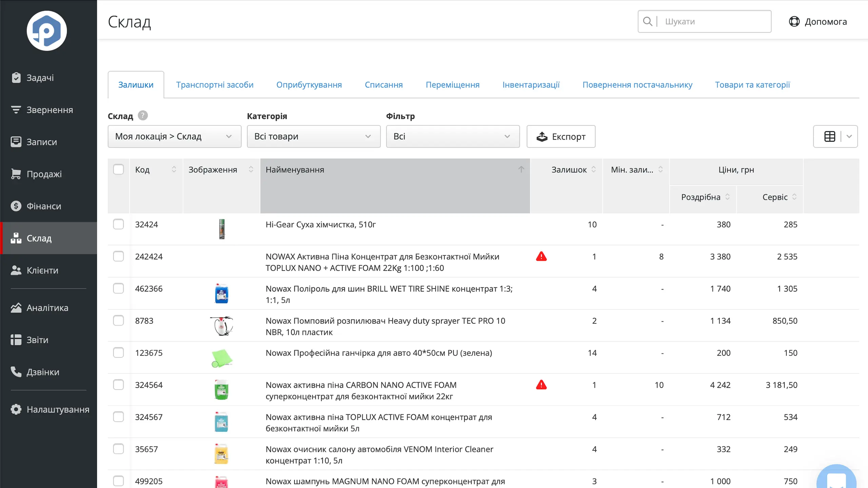The height and width of the screenshot is (488, 868).
Task: Switch to Товари та категорії tab
Action: coord(752,85)
